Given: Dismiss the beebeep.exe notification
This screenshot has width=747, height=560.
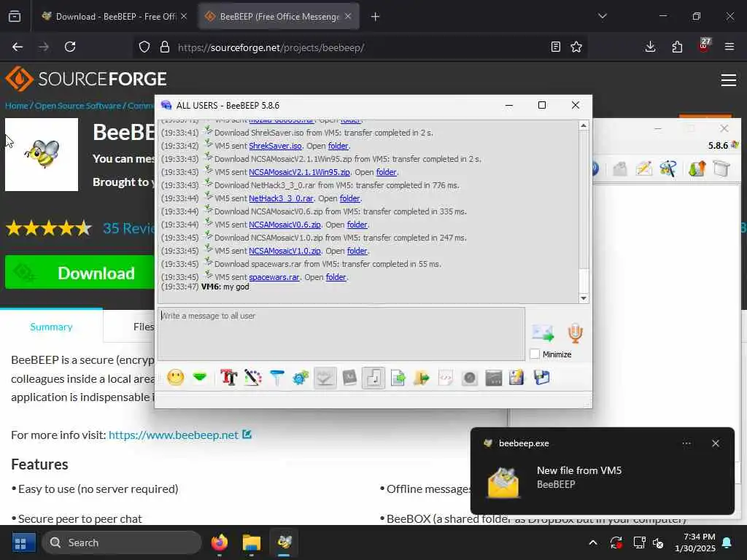Looking at the screenshot, I should coord(716,443).
